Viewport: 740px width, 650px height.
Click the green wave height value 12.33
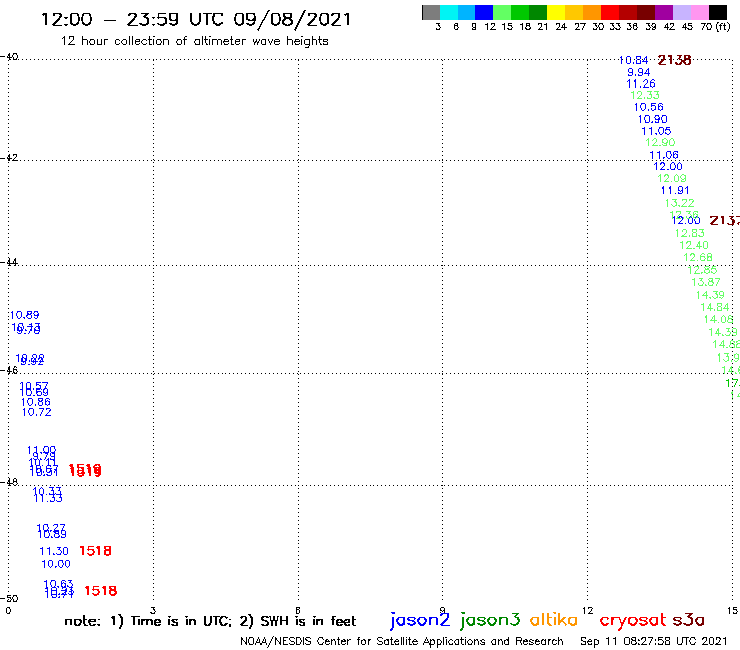coord(645,95)
